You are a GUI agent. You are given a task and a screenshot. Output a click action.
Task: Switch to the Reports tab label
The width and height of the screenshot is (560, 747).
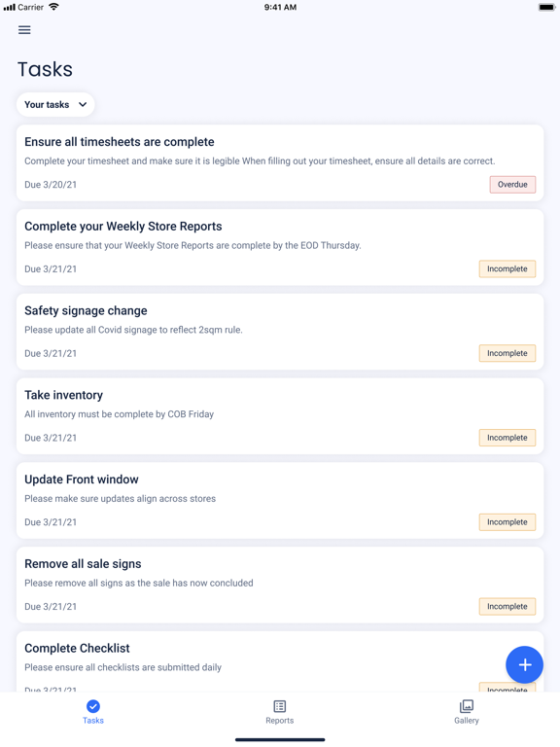(x=280, y=721)
